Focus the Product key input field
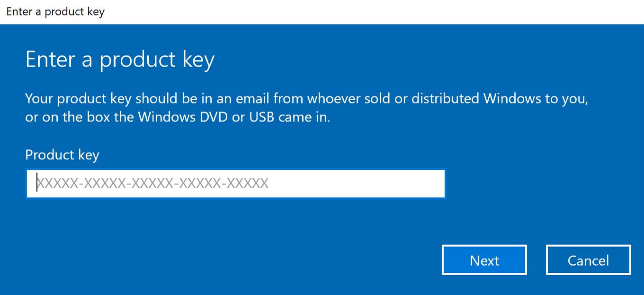Screen dimensions: 644x295 [235, 183]
